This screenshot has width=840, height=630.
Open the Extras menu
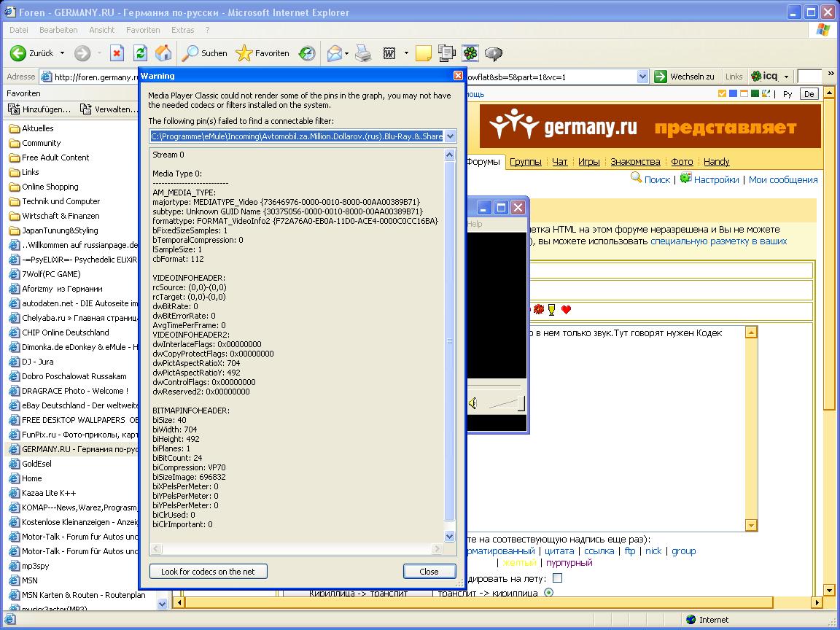(x=183, y=30)
